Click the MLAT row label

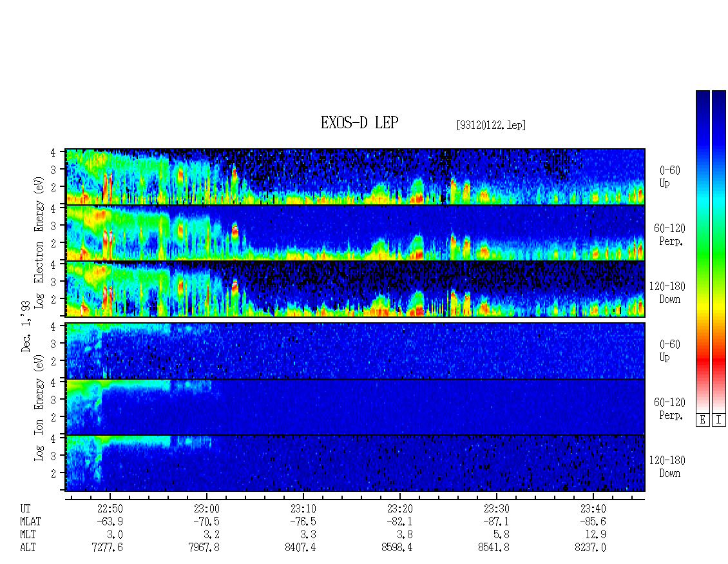30,521
